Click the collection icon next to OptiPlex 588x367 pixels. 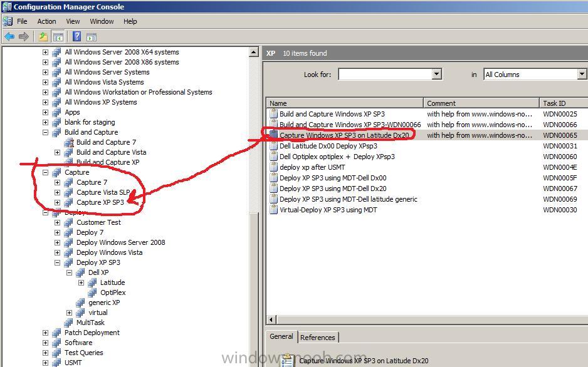click(x=92, y=292)
